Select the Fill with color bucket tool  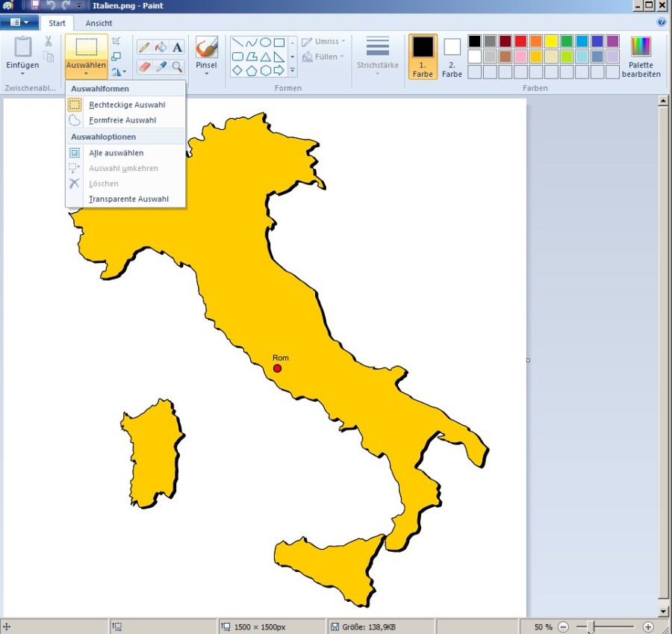point(161,47)
